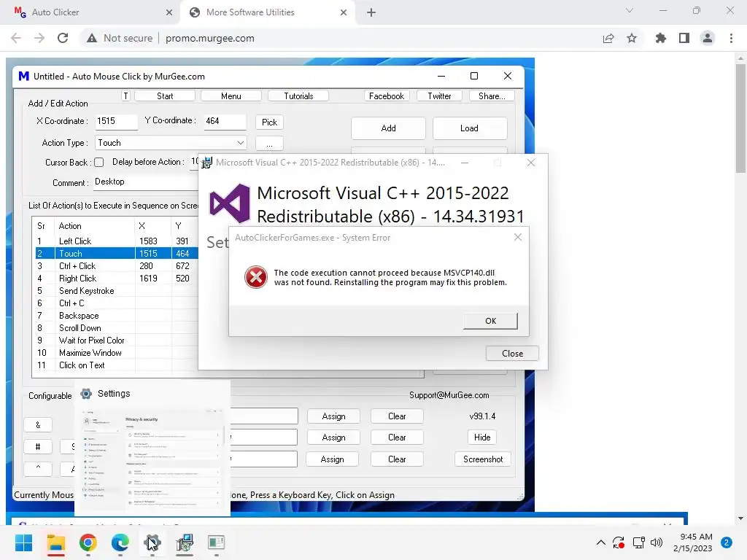Click the Visual Studio logo in installer
Image resolution: width=747 pixels, height=560 pixels.
(230, 203)
